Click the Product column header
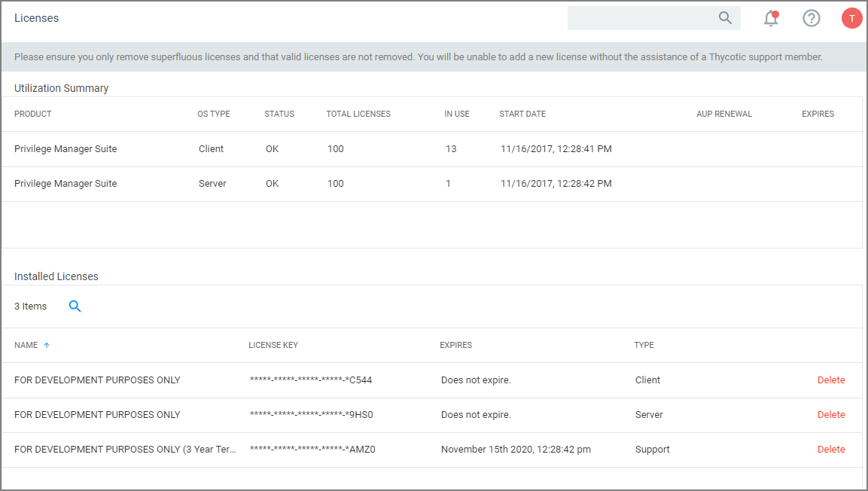The height and width of the screenshot is (491, 868). [33, 114]
